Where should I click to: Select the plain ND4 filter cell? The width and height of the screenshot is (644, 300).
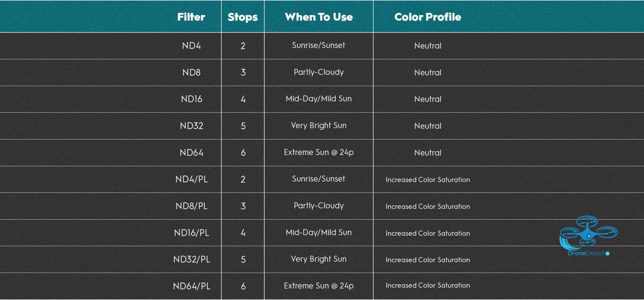191,46
